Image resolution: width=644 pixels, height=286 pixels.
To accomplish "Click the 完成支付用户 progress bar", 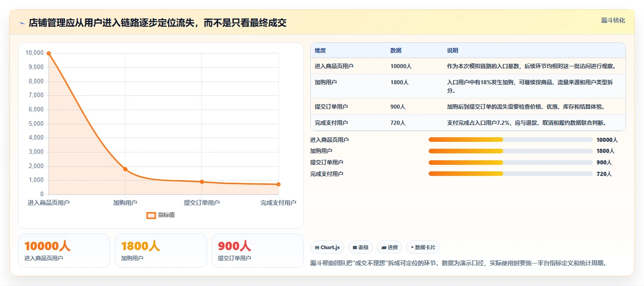I will (x=511, y=174).
